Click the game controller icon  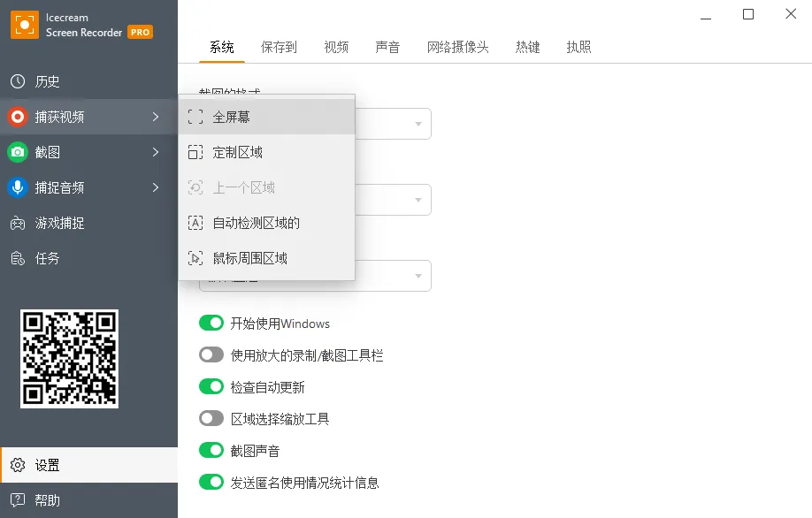click(18, 223)
